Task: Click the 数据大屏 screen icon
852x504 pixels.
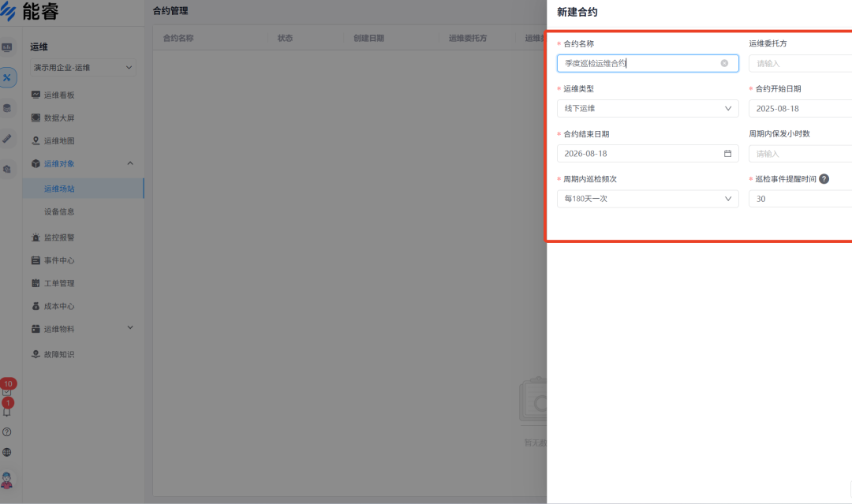Action: pyautogui.click(x=37, y=118)
